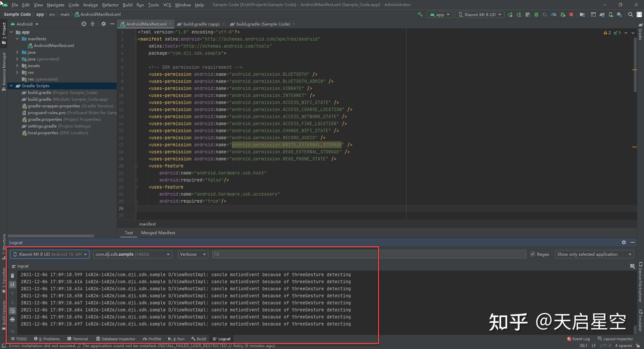This screenshot has height=349, width=644.
Task: Uncheck the Regex checkbox in Logcat
Action: 532,254
